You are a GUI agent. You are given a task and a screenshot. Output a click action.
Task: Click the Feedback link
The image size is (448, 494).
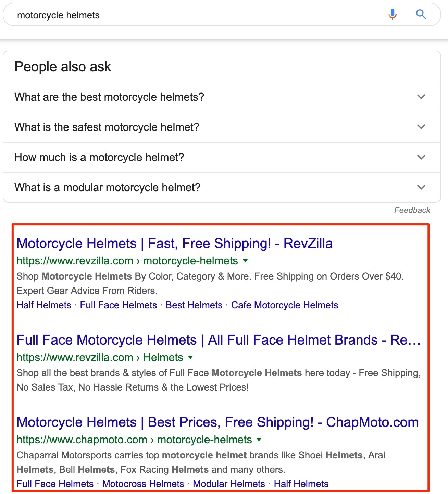[412, 210]
